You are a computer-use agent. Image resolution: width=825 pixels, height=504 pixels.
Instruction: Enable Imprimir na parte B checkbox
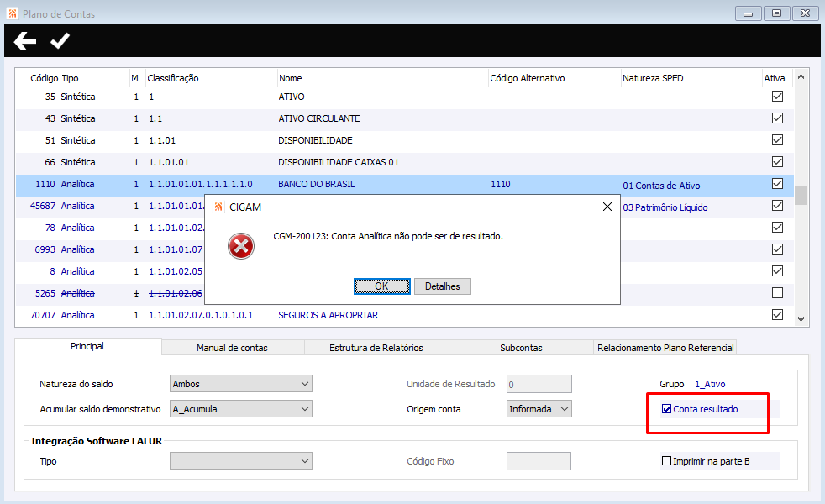click(x=666, y=461)
